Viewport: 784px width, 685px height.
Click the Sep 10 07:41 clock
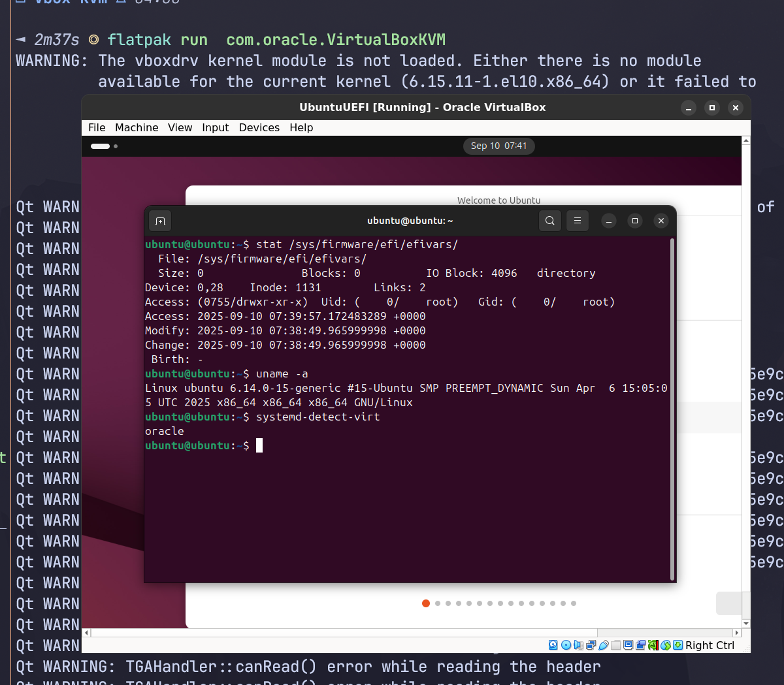(x=498, y=146)
